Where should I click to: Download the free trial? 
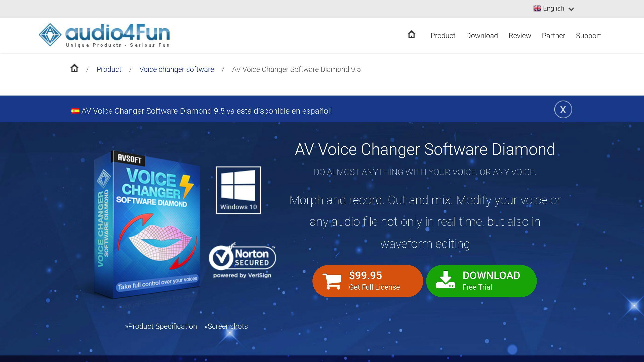[481, 281]
